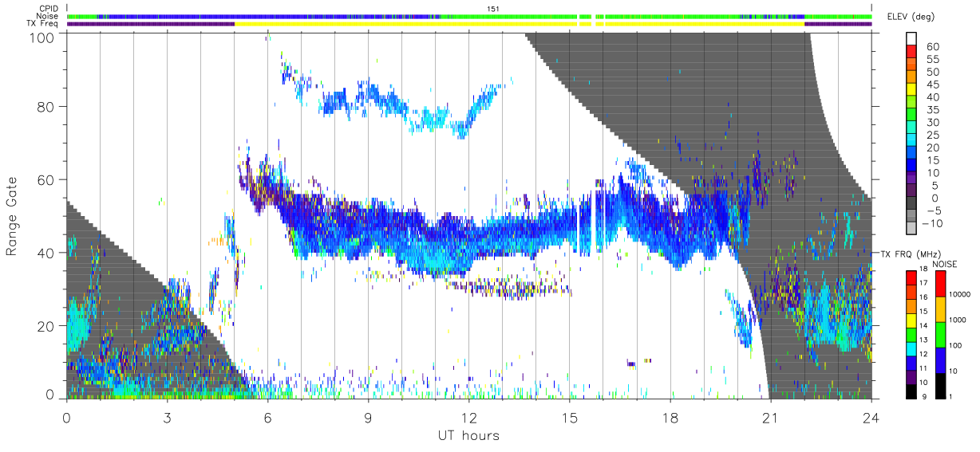Select the red top segment of TX FRQ bar

912,277
